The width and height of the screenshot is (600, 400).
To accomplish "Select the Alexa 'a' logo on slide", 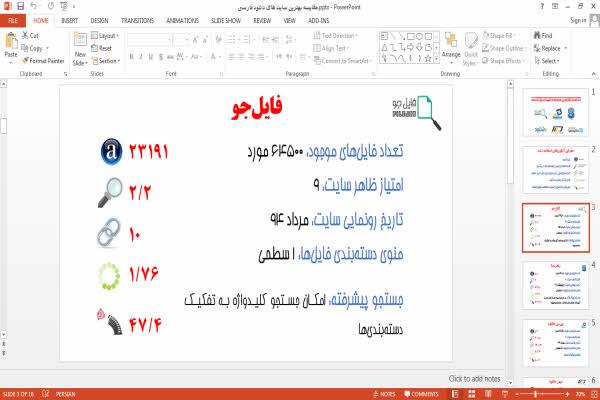I will point(111,151).
